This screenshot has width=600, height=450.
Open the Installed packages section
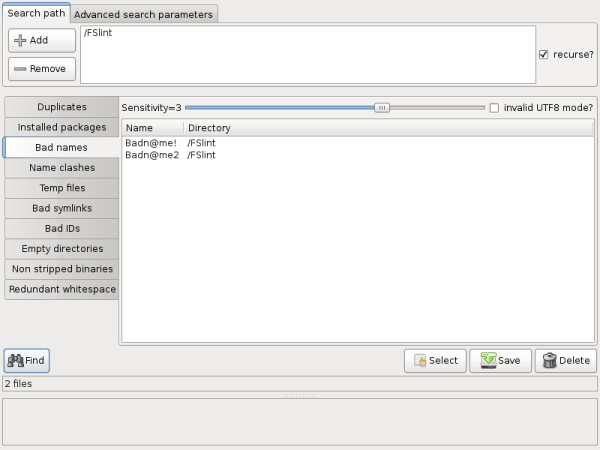[61, 127]
